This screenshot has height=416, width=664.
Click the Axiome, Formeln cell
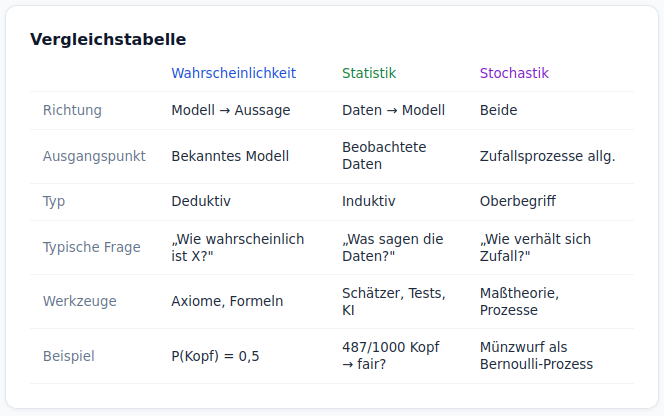pos(227,301)
